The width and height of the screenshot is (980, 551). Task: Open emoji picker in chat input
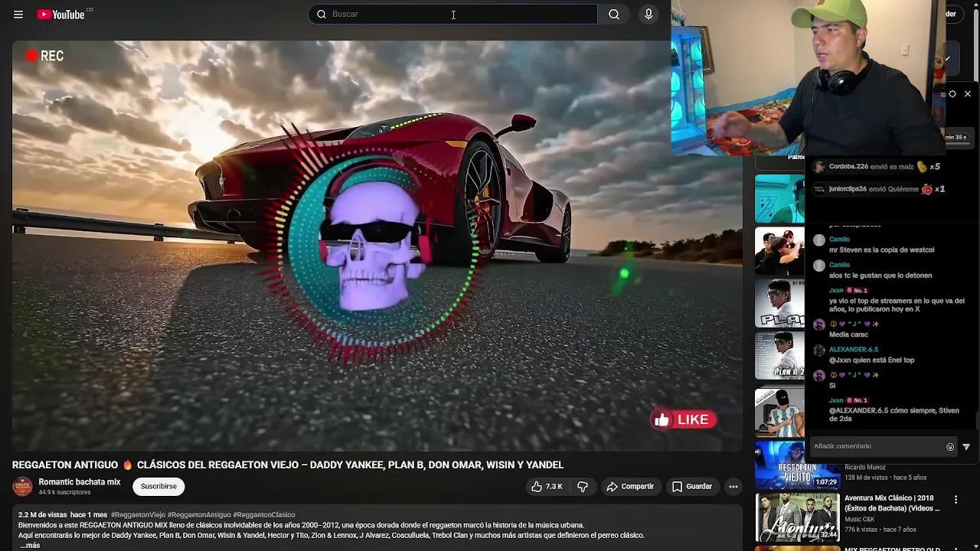950,447
